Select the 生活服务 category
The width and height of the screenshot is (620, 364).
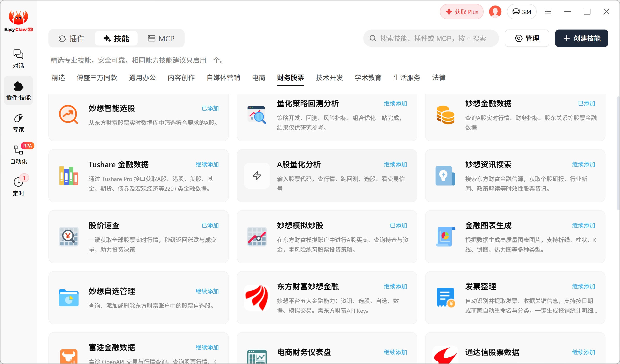click(x=407, y=78)
